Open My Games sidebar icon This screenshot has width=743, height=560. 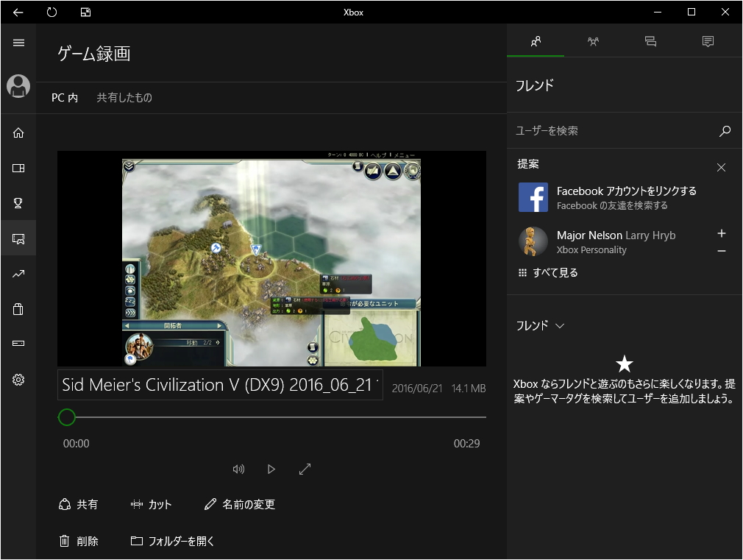pos(18,168)
